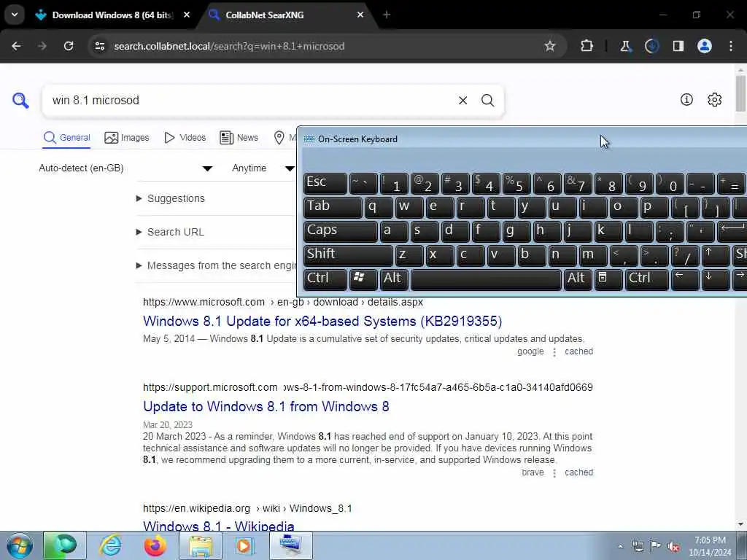
Task: Open the tab search dropdown arrow
Action: click(15, 15)
